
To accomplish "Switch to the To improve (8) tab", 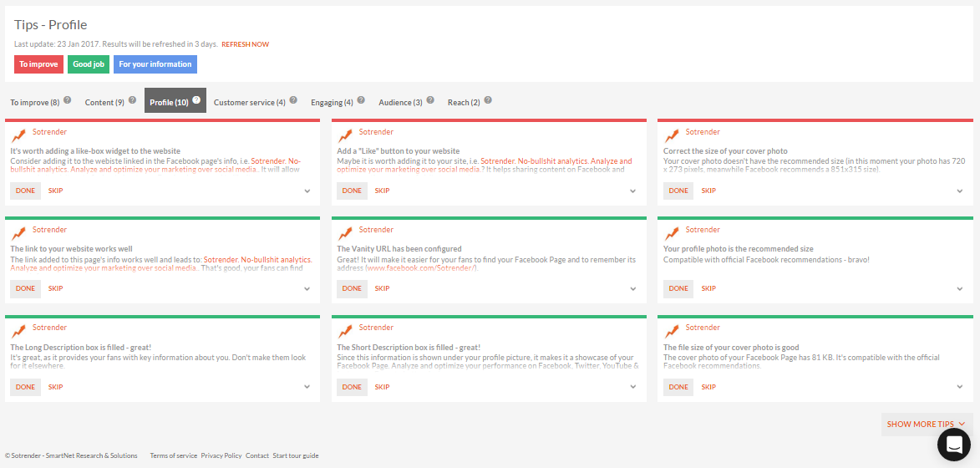I will [34, 103].
